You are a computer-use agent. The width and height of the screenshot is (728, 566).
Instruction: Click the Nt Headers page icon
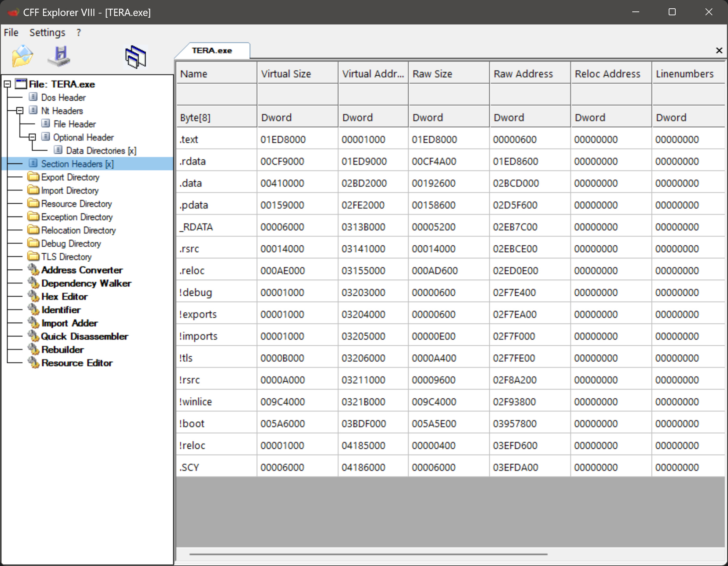33,110
